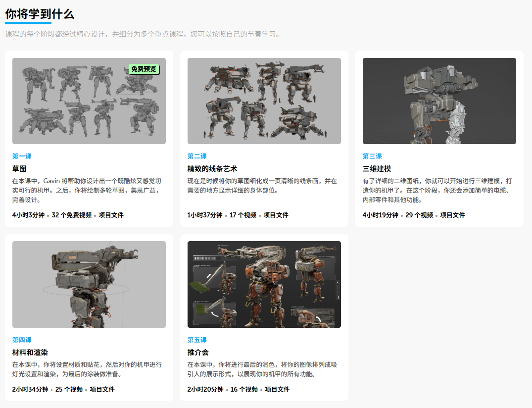Click the 免费预览 badge on lesson one
Screen dimensions: 532x408
coord(144,69)
